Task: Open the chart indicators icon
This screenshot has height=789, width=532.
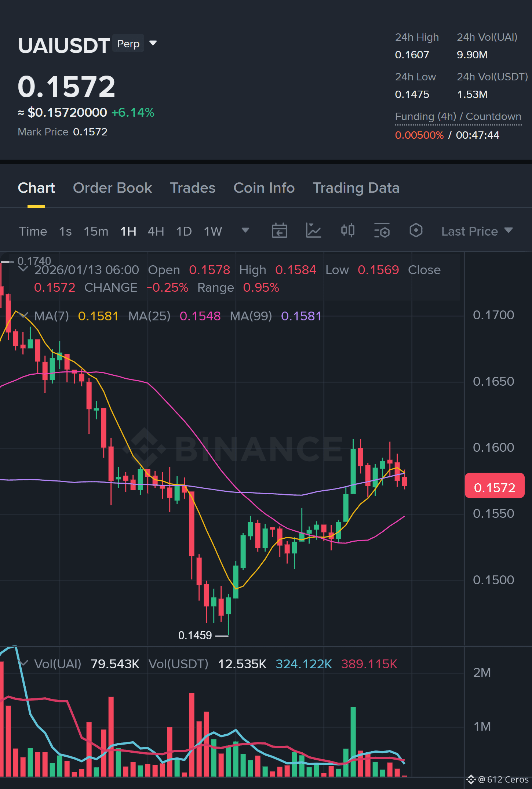Action: point(314,231)
